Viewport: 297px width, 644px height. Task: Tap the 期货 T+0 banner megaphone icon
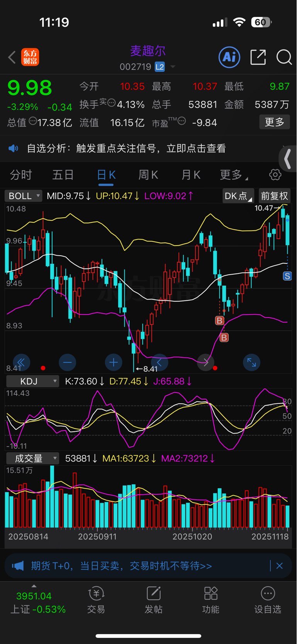[18, 566]
